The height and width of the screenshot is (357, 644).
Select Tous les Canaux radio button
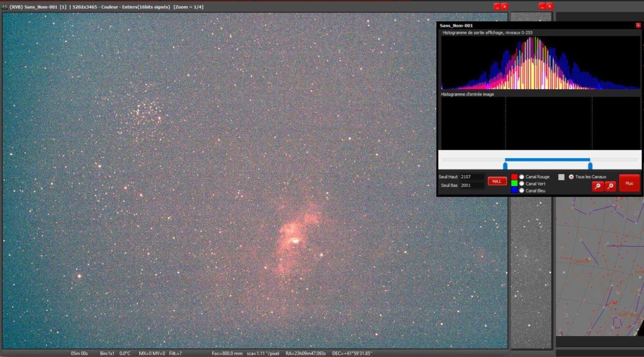(571, 177)
